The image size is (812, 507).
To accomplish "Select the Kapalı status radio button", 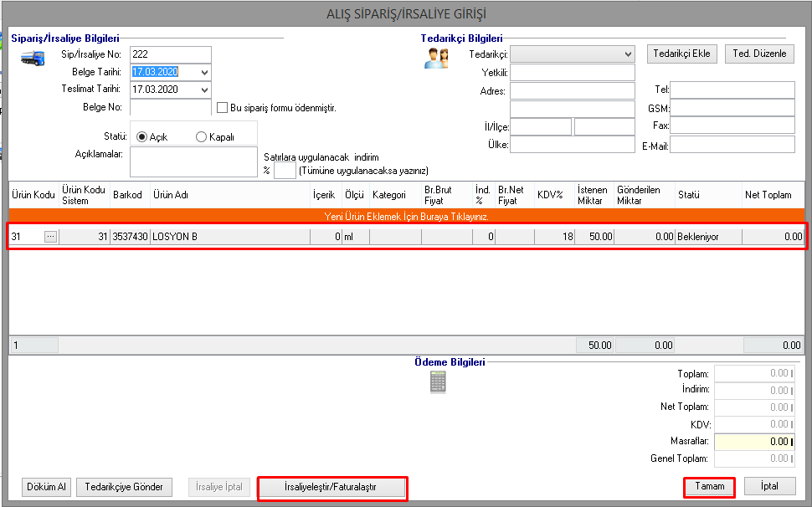I will tap(201, 137).
